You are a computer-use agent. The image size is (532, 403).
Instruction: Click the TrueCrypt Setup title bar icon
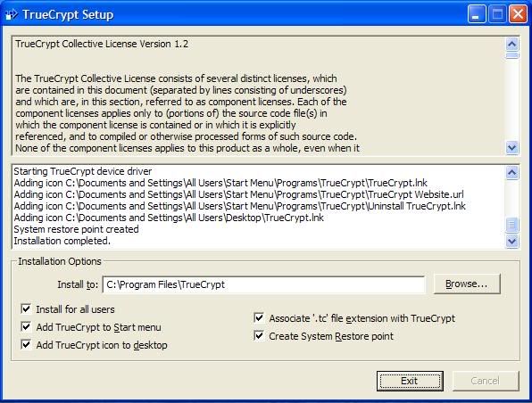tap(12, 14)
